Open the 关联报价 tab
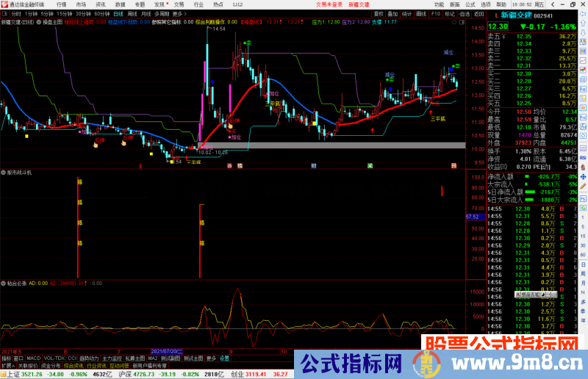588x379 pixels. (x=28, y=366)
